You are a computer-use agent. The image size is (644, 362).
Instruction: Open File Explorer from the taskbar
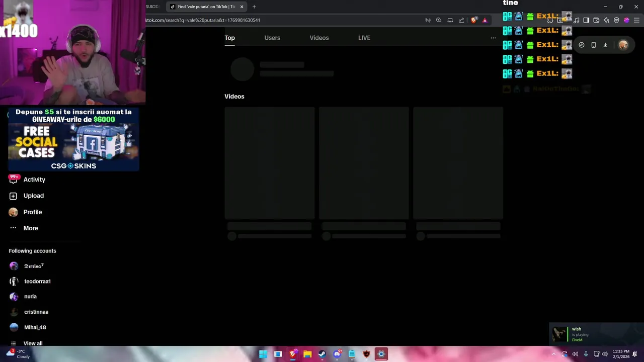(x=307, y=354)
